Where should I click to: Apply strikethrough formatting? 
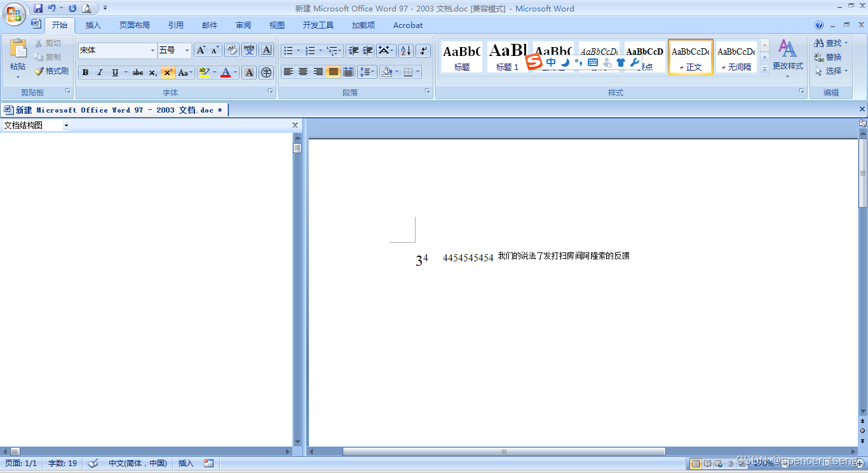click(x=137, y=72)
